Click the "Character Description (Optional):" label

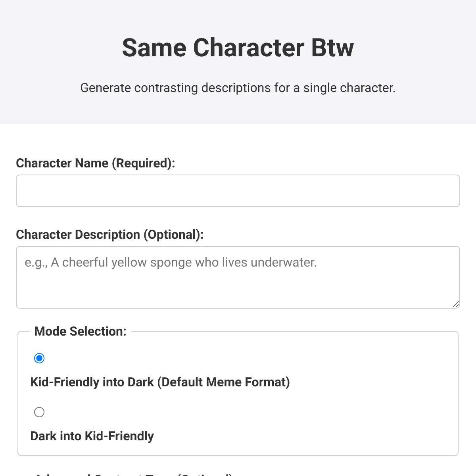pos(109,234)
